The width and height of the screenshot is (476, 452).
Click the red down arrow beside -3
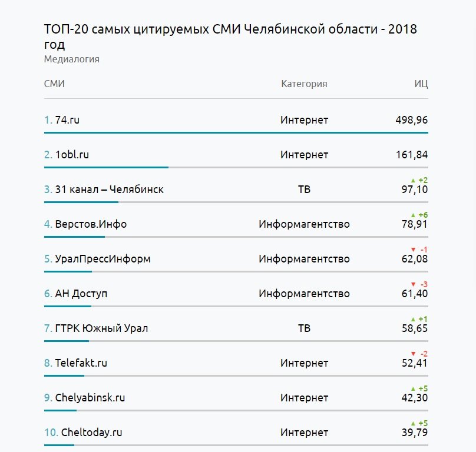tap(413, 284)
